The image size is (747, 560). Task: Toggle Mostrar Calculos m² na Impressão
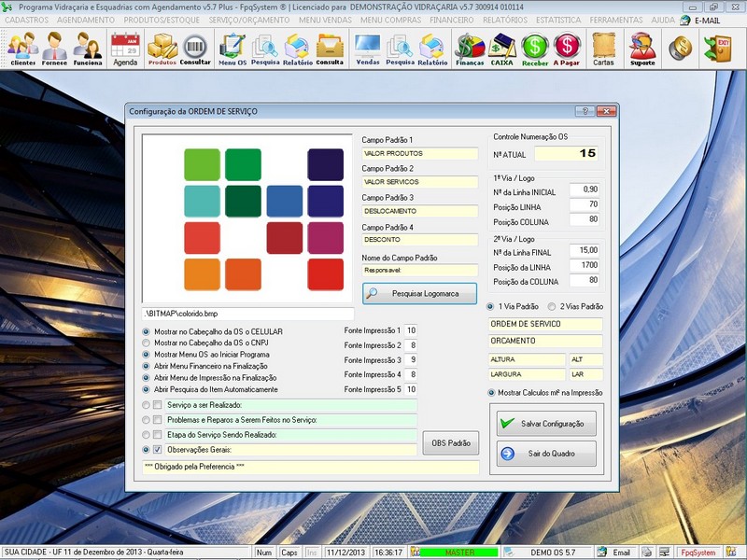coord(491,393)
